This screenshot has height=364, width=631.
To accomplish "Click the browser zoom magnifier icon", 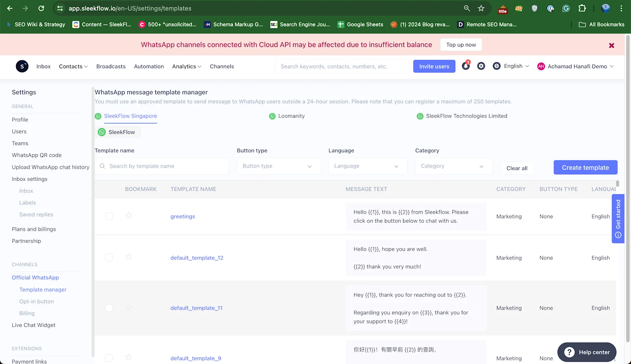I will click(x=467, y=8).
